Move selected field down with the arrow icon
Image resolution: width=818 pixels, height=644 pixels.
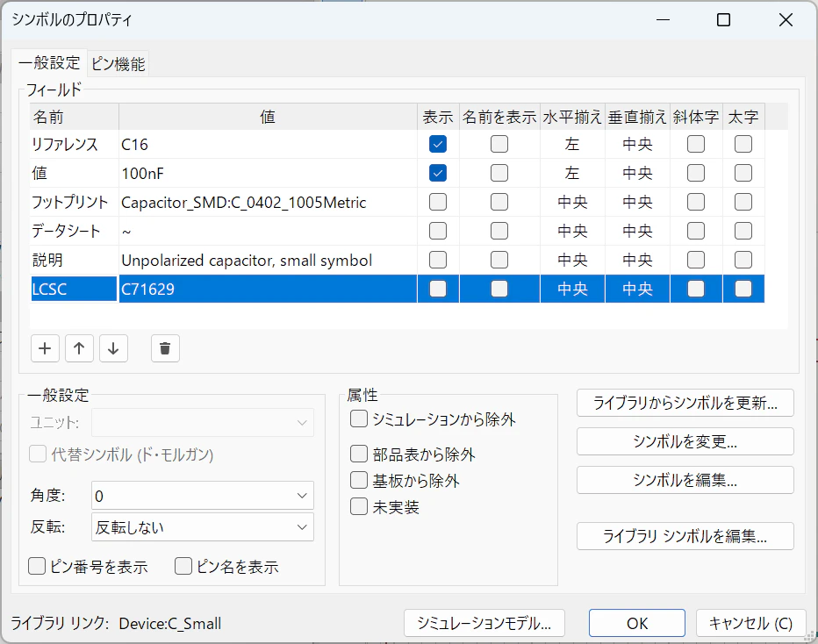pyautogui.click(x=113, y=348)
